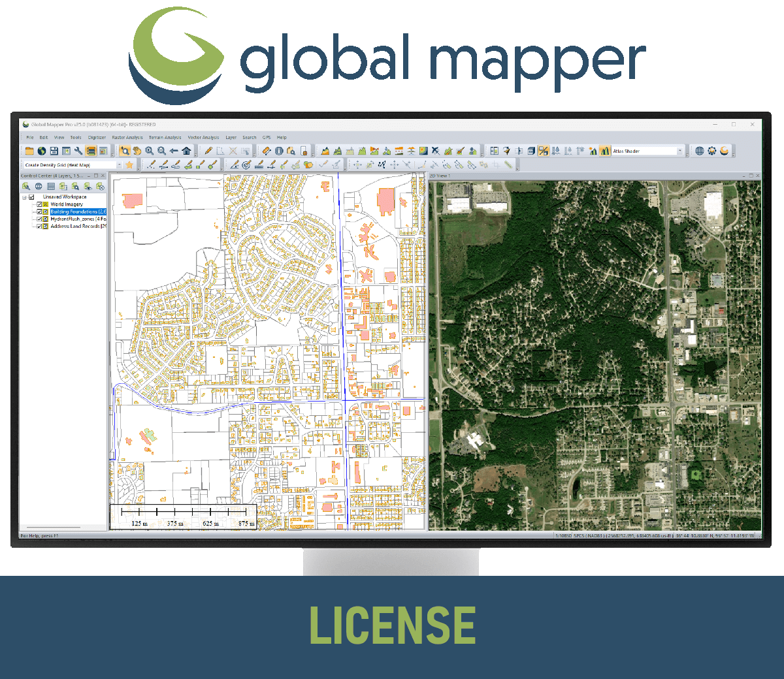Click the orange crescent icon in top toolbar

pos(724,151)
